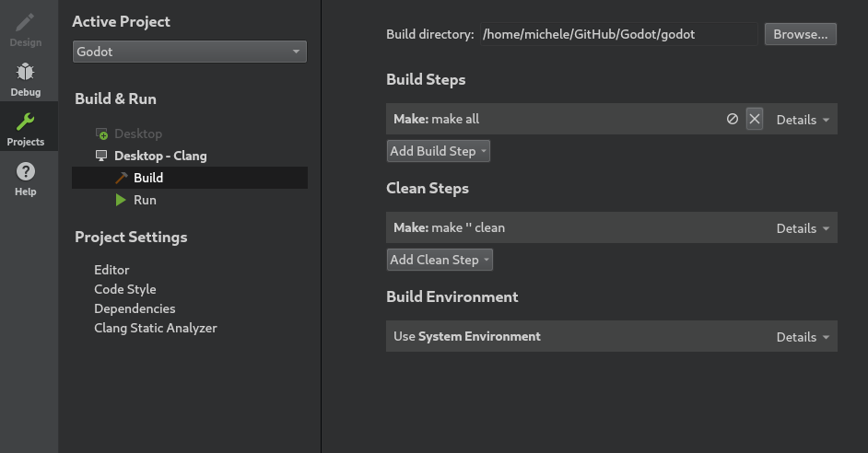Select the Build hammer icon
The height and width of the screenshot is (453, 868).
[121, 178]
